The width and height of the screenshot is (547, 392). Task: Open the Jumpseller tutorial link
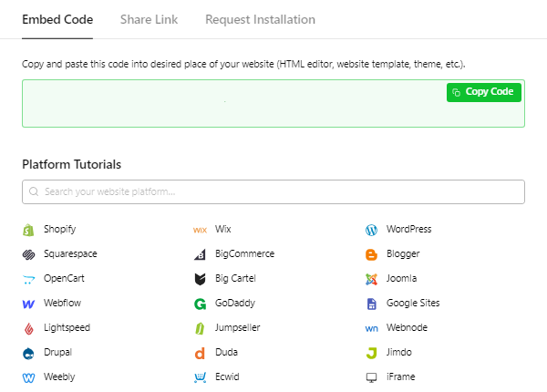[x=240, y=328]
